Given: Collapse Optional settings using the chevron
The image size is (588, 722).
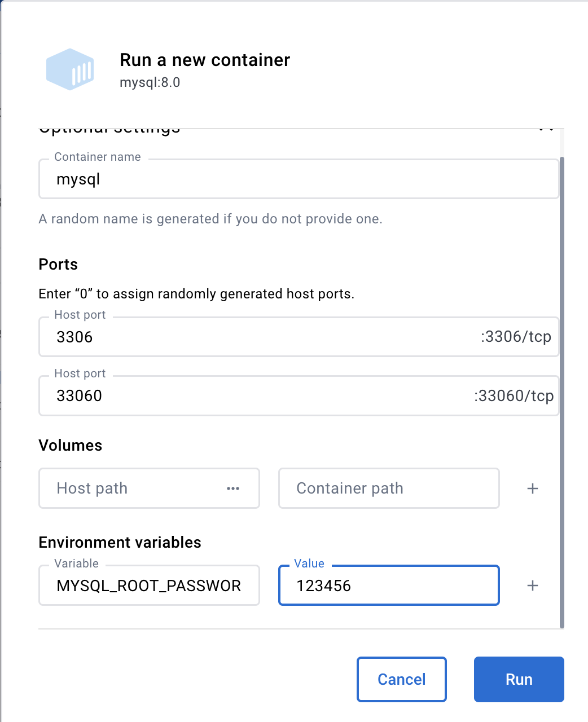Looking at the screenshot, I should (546, 129).
